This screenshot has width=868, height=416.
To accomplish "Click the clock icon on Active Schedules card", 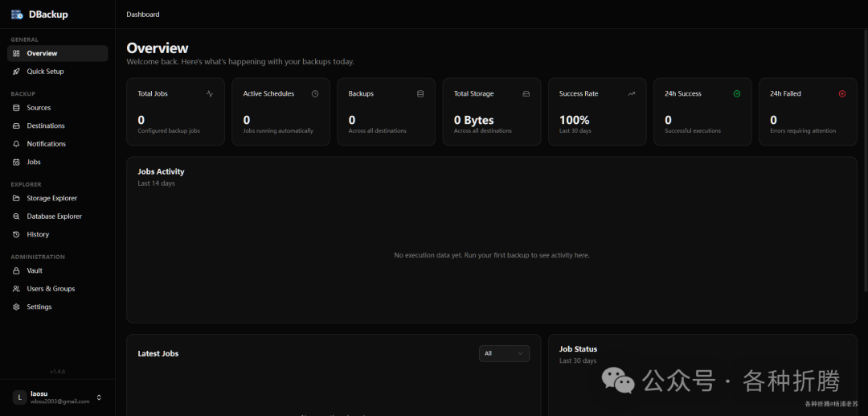I will point(315,93).
